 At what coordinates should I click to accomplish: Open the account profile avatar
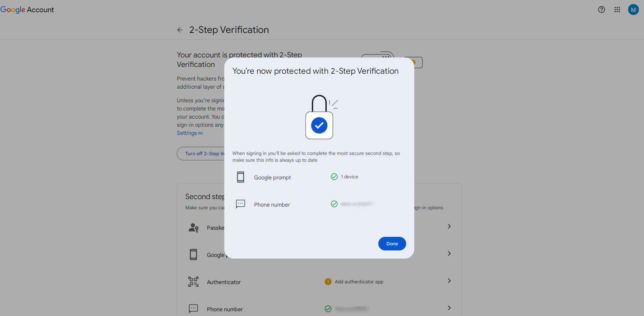633,10
